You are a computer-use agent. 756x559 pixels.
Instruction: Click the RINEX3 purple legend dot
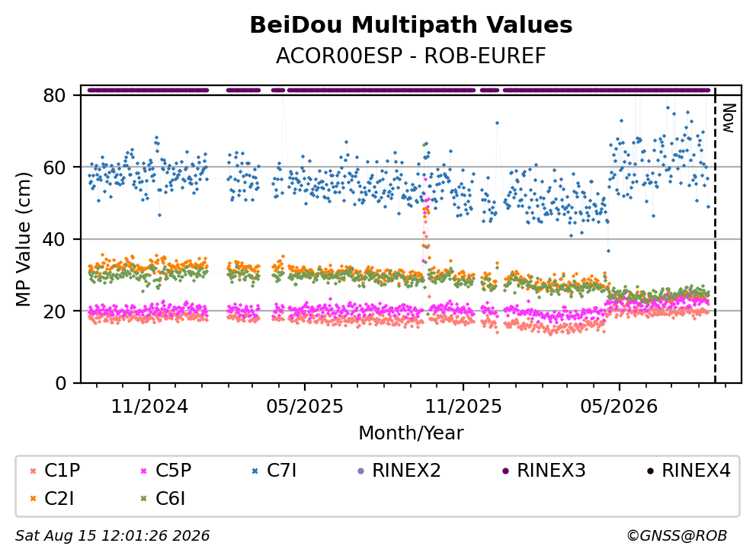click(505, 471)
